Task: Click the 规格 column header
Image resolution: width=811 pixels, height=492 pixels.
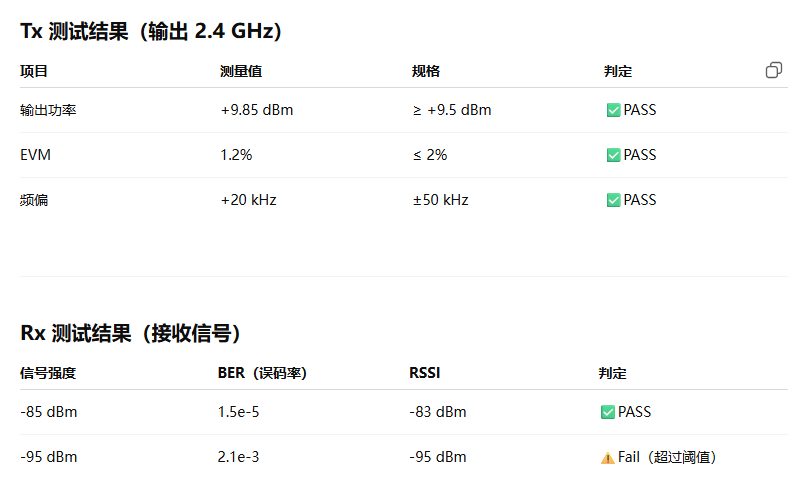Action: 426,71
